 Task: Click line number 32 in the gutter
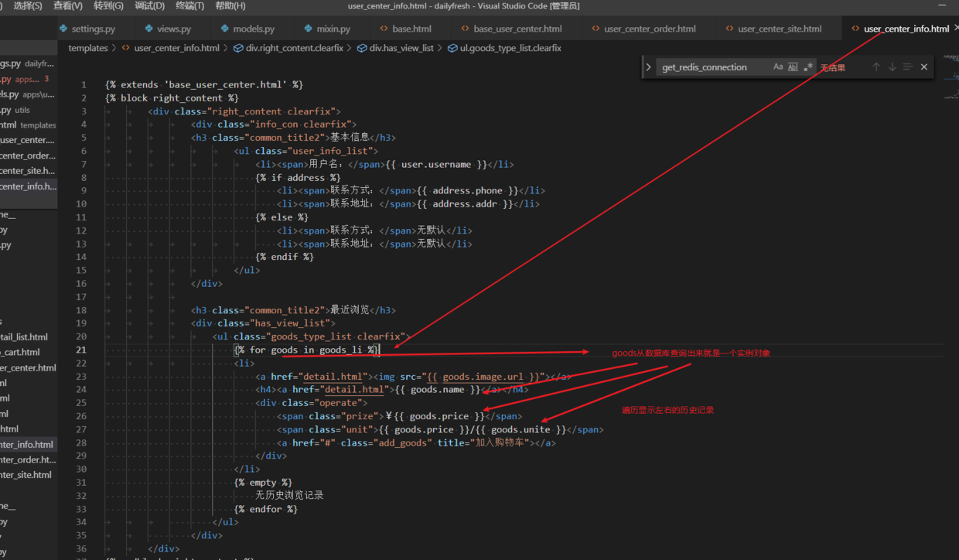pyautogui.click(x=82, y=496)
